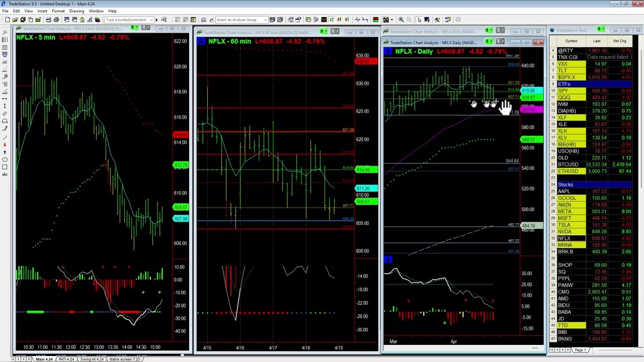Open the Edit menu
Viewport: 644px width, 362px height.
[16, 11]
